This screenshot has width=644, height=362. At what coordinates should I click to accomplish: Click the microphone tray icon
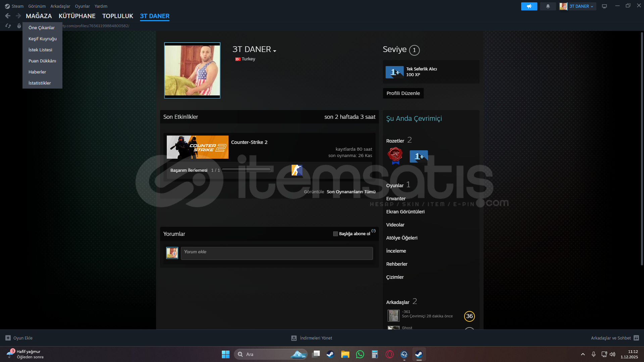tap(593, 354)
